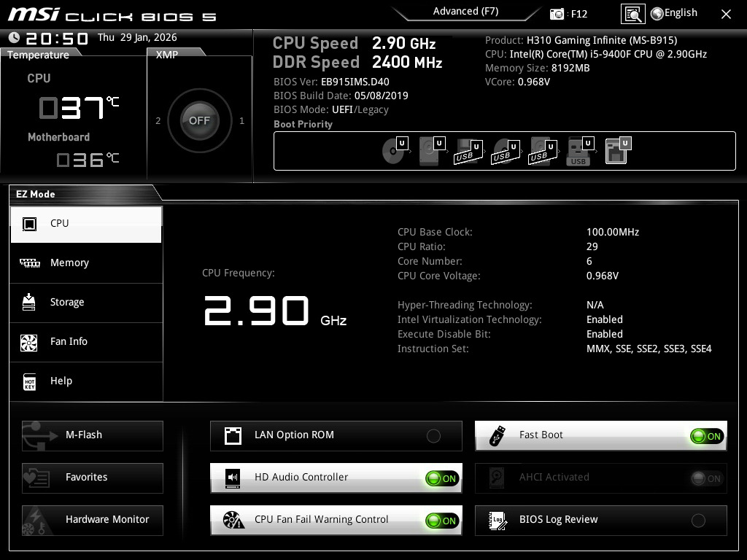Open the BIOS search magnifier icon
This screenshot has height=560, width=747.
[x=632, y=14]
